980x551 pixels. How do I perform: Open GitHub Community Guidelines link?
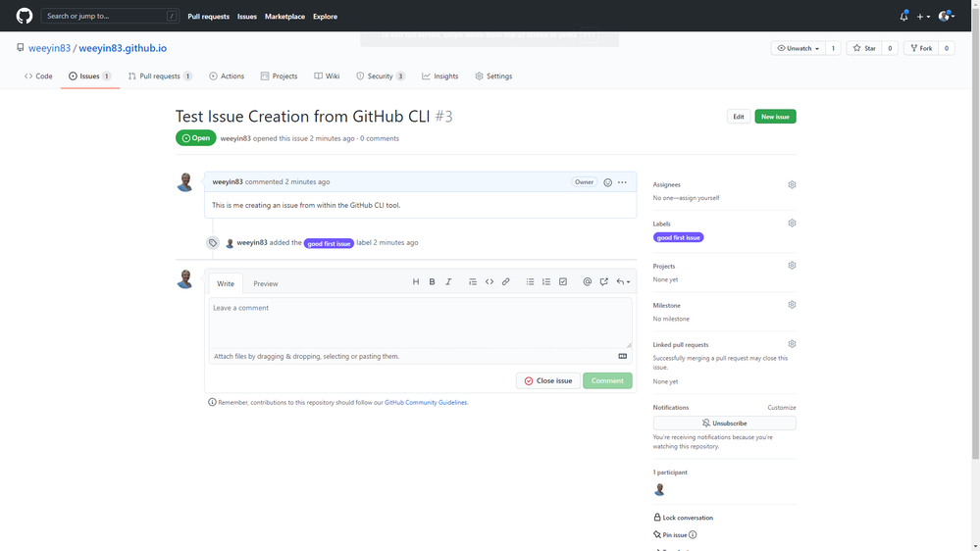(426, 402)
